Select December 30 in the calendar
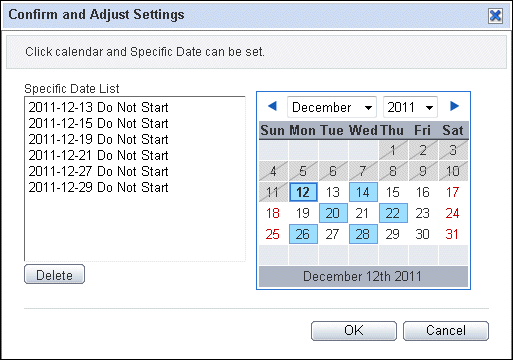 coord(423,234)
